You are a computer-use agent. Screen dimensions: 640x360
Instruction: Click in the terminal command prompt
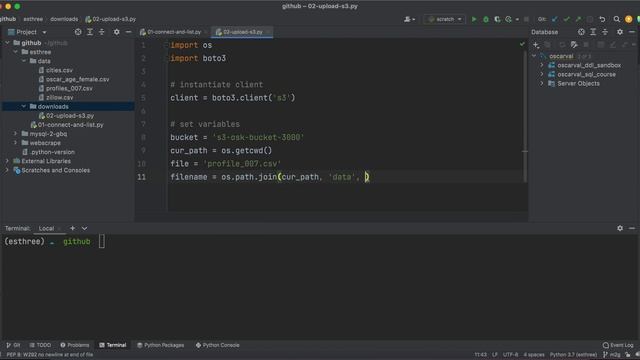click(x=102, y=242)
